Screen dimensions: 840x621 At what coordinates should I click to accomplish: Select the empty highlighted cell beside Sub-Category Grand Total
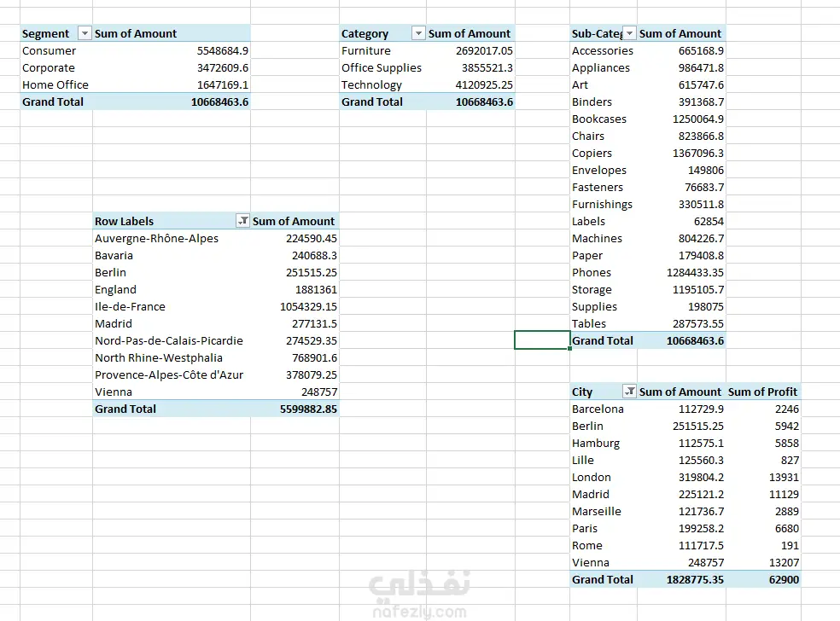click(541, 340)
